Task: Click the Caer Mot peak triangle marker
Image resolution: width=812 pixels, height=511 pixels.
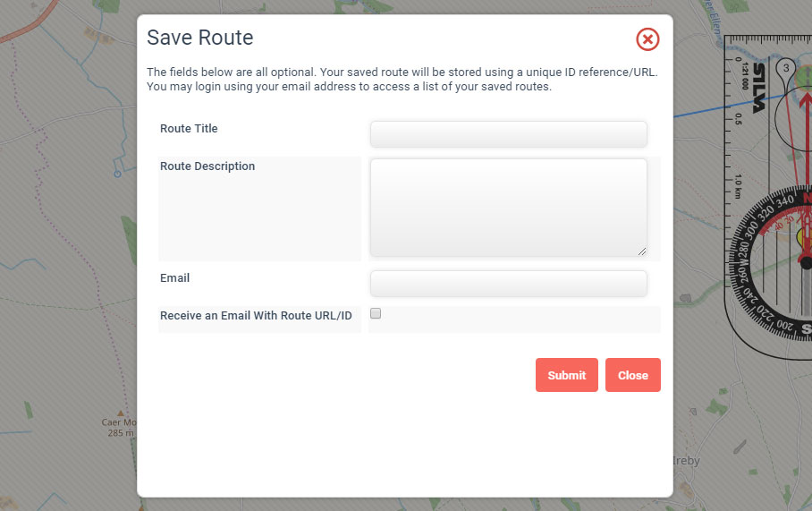Action: click(x=120, y=413)
